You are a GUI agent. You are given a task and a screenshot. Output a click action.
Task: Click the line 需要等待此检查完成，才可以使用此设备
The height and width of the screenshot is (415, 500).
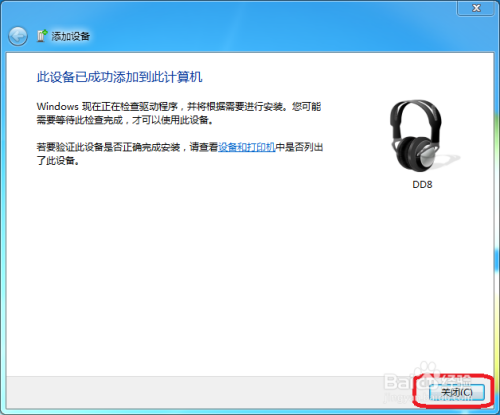point(125,120)
